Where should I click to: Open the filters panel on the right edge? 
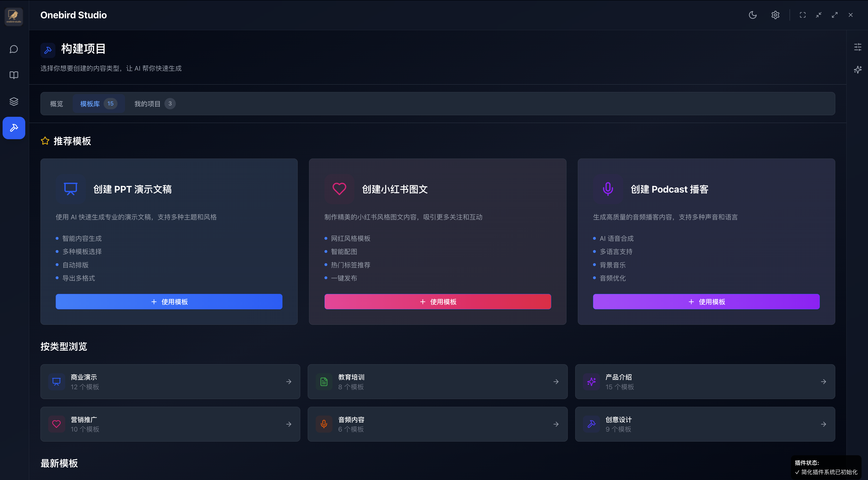tap(858, 47)
